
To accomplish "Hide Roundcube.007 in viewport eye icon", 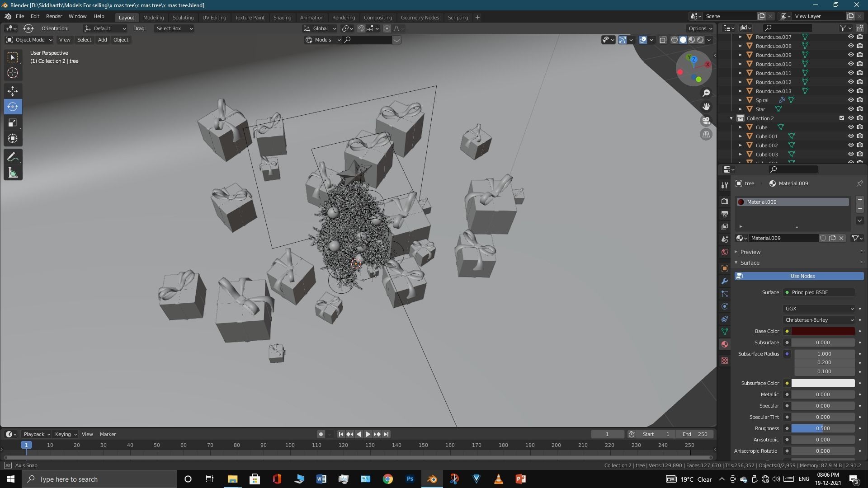I will click(850, 37).
